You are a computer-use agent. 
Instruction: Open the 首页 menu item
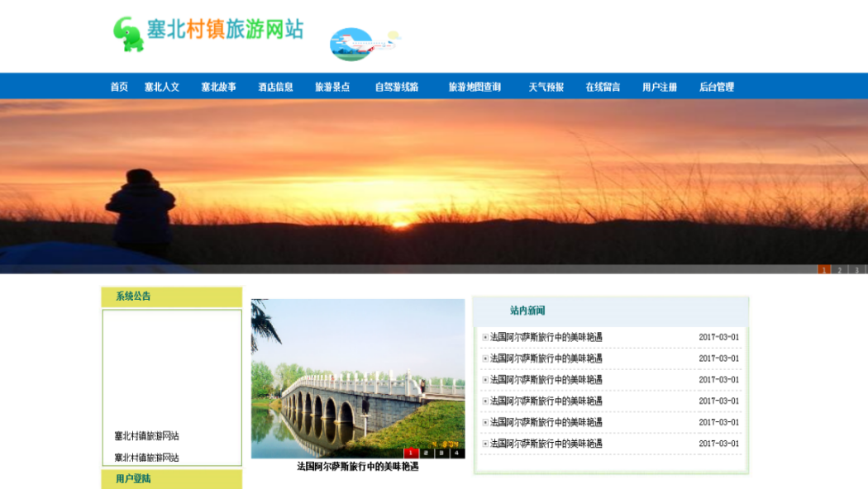pyautogui.click(x=119, y=87)
